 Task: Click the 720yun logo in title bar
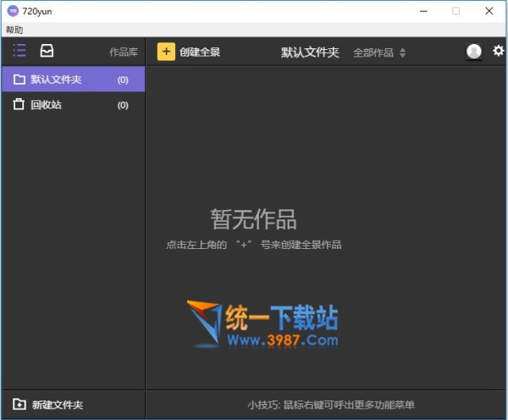coord(13,11)
